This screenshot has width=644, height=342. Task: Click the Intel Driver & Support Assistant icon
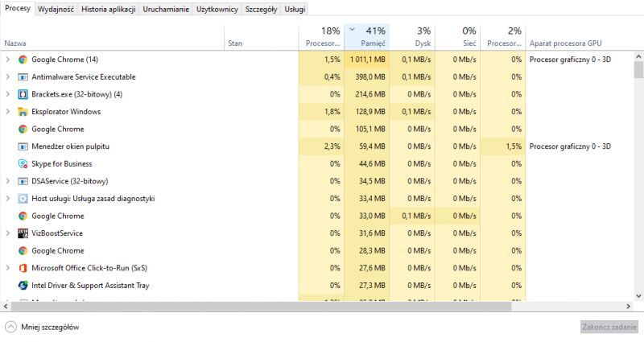(x=23, y=286)
